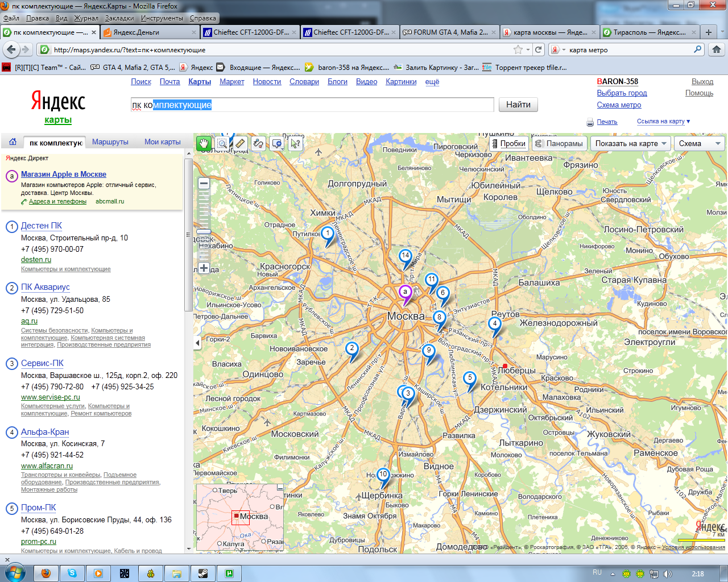728x582 pixels.
Task: Open the Закладки menu
Action: [119, 18]
